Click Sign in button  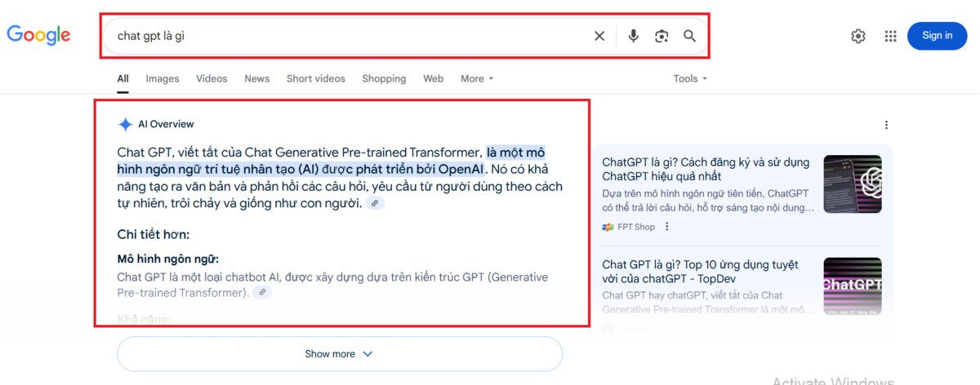[x=937, y=36]
